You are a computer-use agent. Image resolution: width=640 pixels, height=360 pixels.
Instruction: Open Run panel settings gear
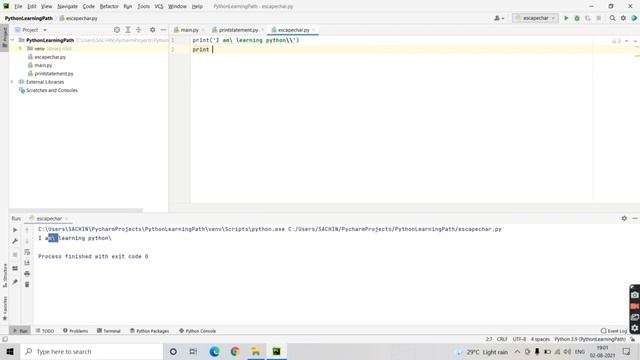[624, 218]
